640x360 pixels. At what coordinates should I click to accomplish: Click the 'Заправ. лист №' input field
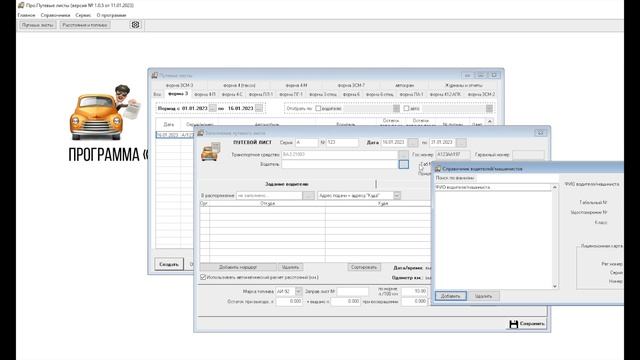pos(353,291)
